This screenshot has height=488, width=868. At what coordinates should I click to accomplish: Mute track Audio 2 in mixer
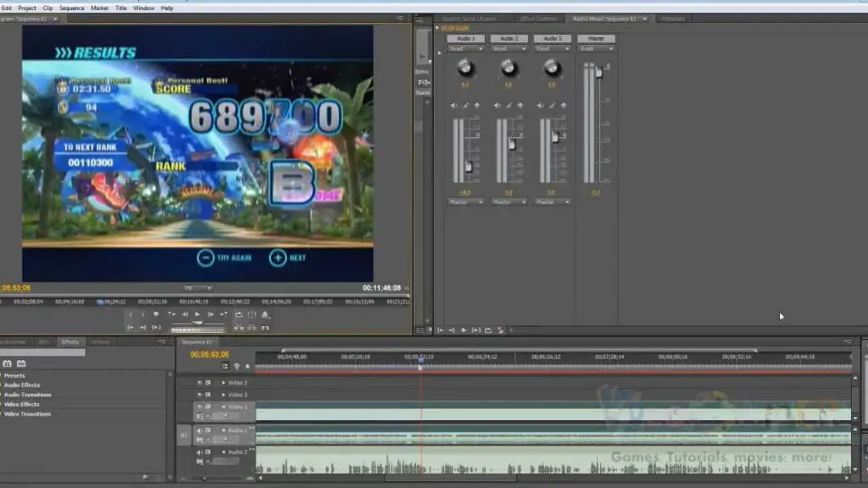tap(497, 105)
